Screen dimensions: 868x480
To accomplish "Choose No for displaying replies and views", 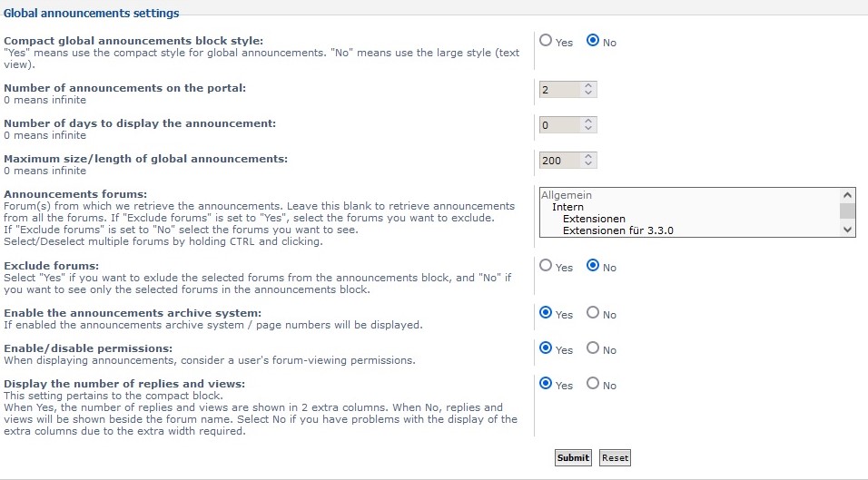I will 593,384.
